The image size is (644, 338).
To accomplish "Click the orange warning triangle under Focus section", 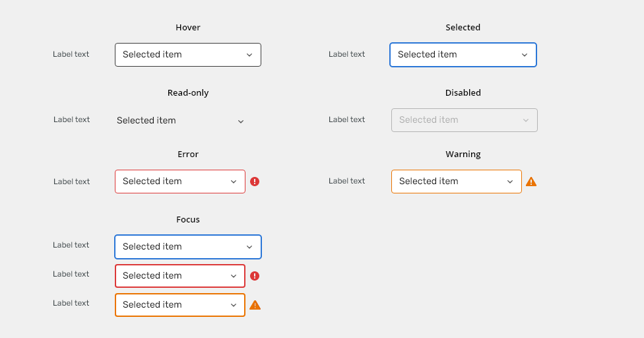I will (255, 305).
